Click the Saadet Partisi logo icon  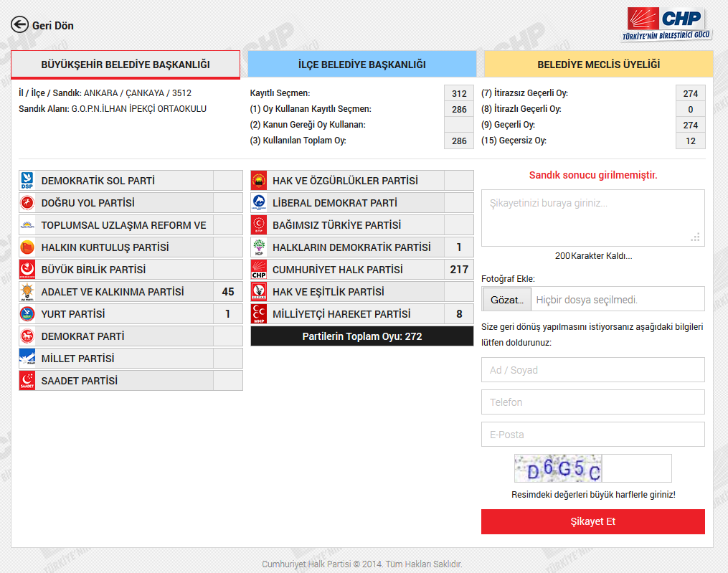tap(27, 380)
